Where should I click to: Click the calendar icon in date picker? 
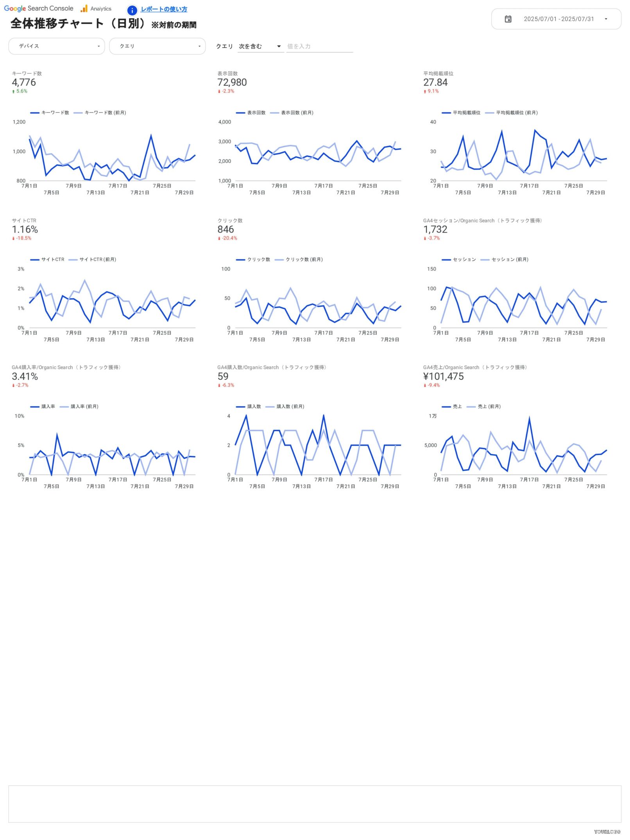508,19
